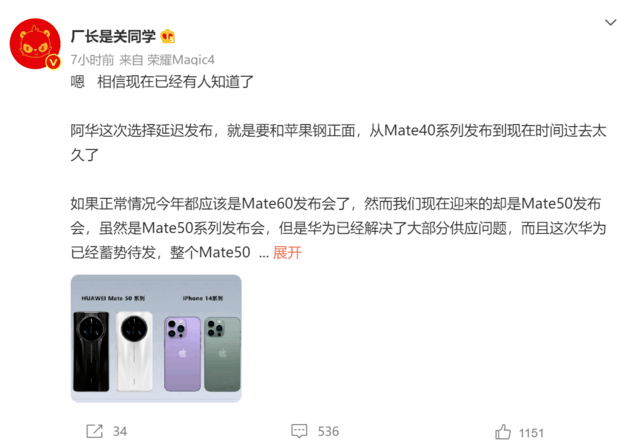Click the paragraph mentioning Mate40系列
The width and height of the screenshot is (640, 448).
[338, 143]
